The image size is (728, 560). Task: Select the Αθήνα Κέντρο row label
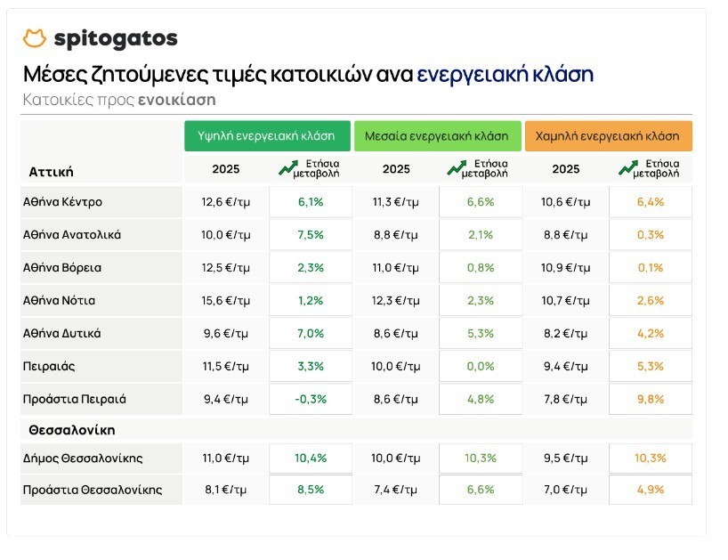(x=62, y=202)
